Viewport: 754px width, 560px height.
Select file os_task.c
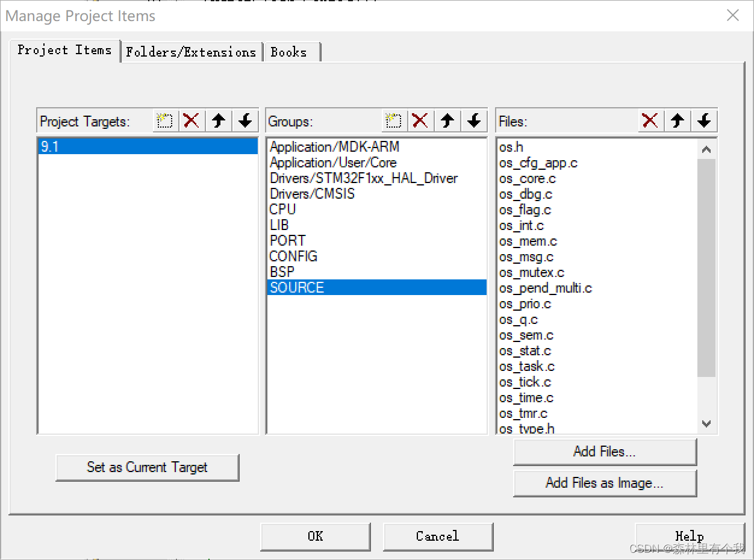pyautogui.click(x=597, y=367)
